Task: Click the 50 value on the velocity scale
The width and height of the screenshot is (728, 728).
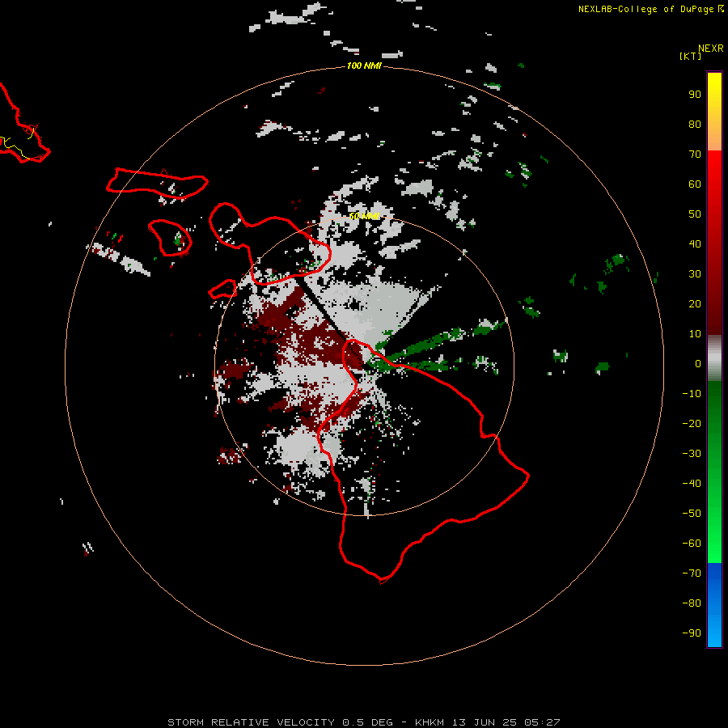Action: pyautogui.click(x=695, y=214)
